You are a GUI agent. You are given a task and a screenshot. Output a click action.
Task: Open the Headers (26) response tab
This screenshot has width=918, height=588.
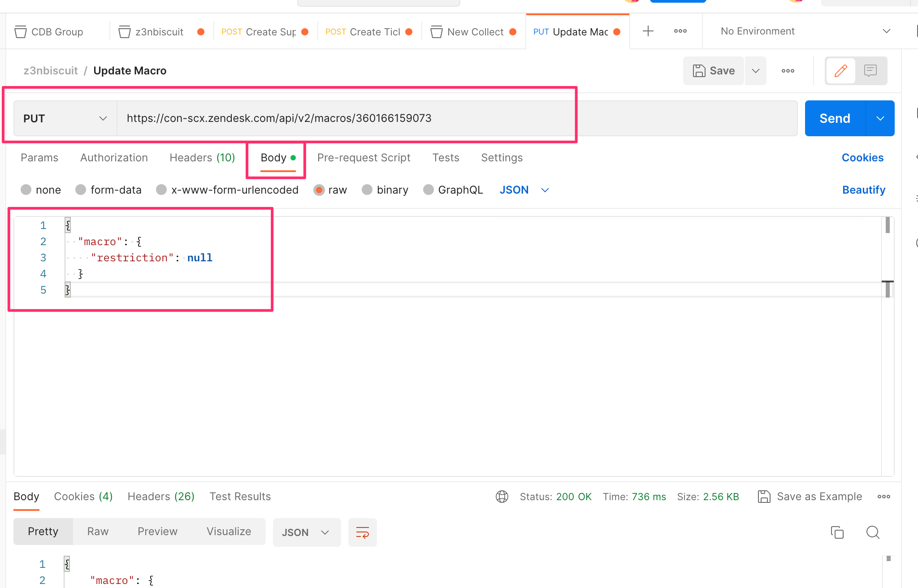point(160,496)
